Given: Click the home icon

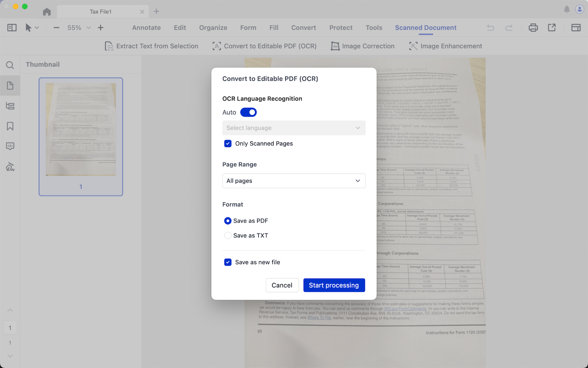Looking at the screenshot, I should [x=47, y=12].
